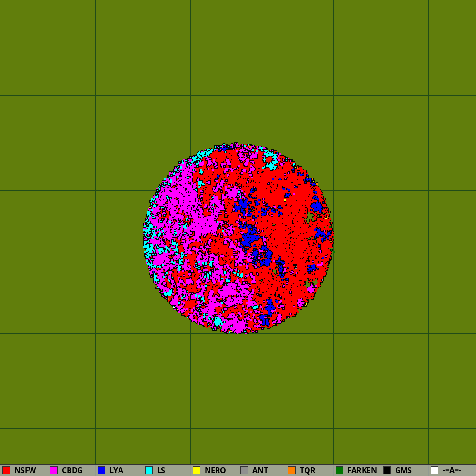Select the -=A=- legend text
Viewport: 476px width, 476px height.
pyautogui.click(x=452, y=470)
